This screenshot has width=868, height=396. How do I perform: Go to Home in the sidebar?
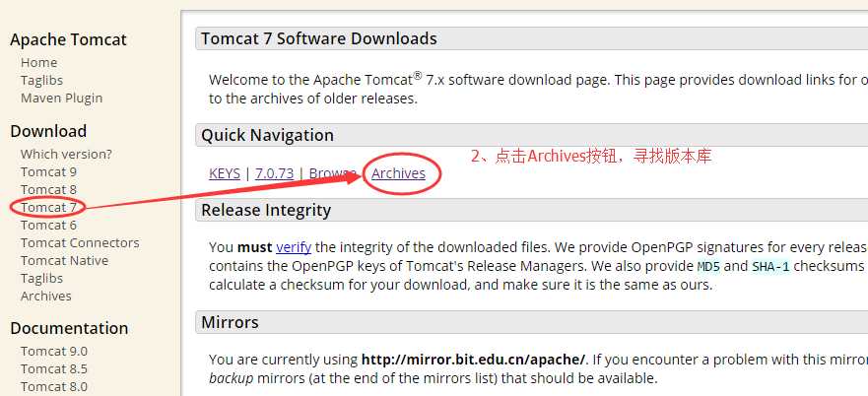point(38,63)
